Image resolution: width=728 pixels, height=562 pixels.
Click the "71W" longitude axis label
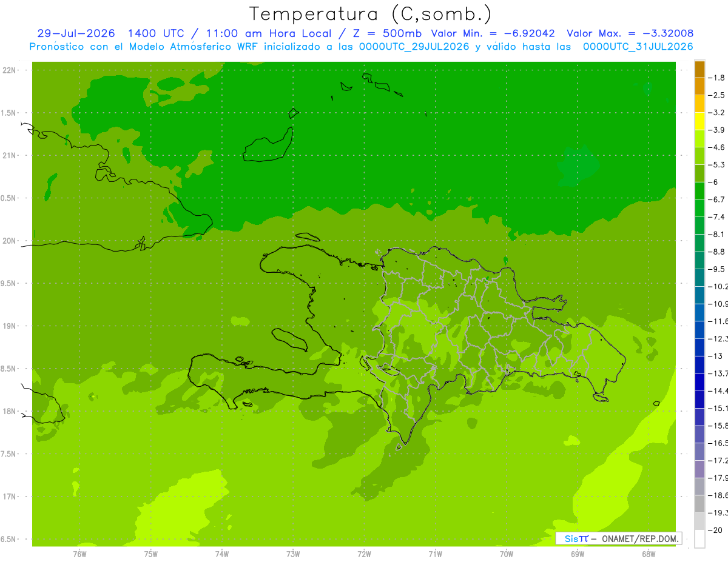pos(435,554)
